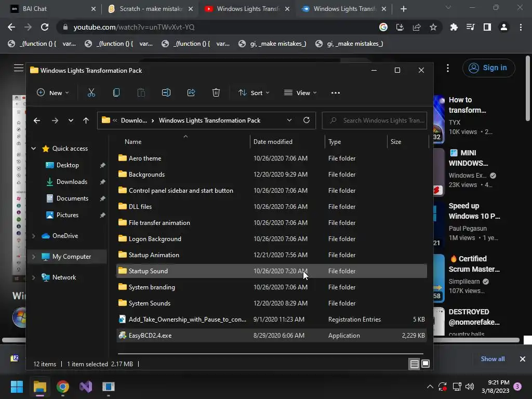Collapse the Quick access tree node
Screen dimensions: 532x399
coord(34,148)
